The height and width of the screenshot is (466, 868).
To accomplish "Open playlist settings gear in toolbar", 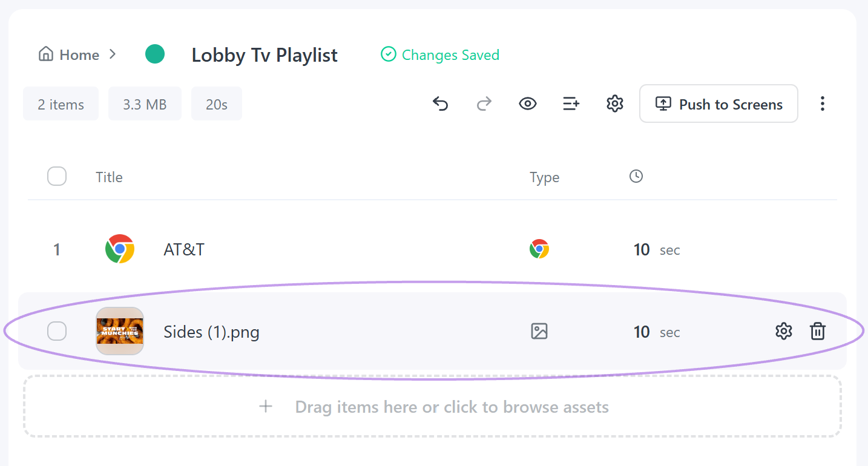I will (615, 104).
